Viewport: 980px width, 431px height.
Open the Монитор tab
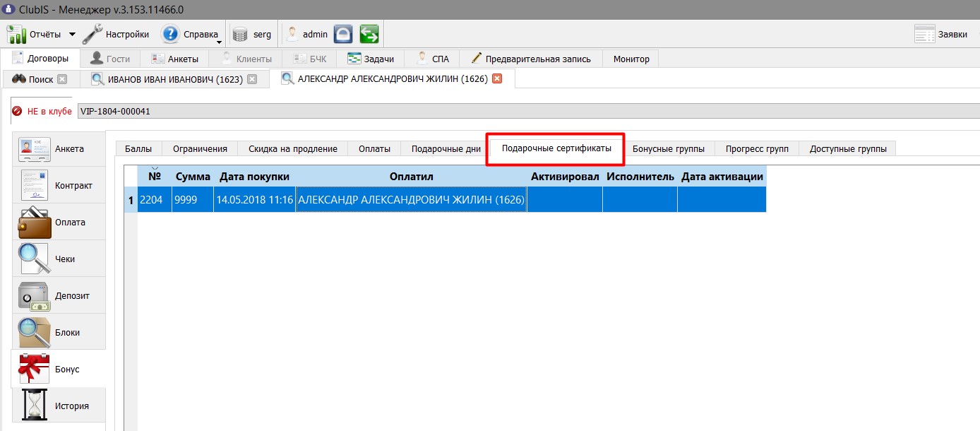coord(631,59)
